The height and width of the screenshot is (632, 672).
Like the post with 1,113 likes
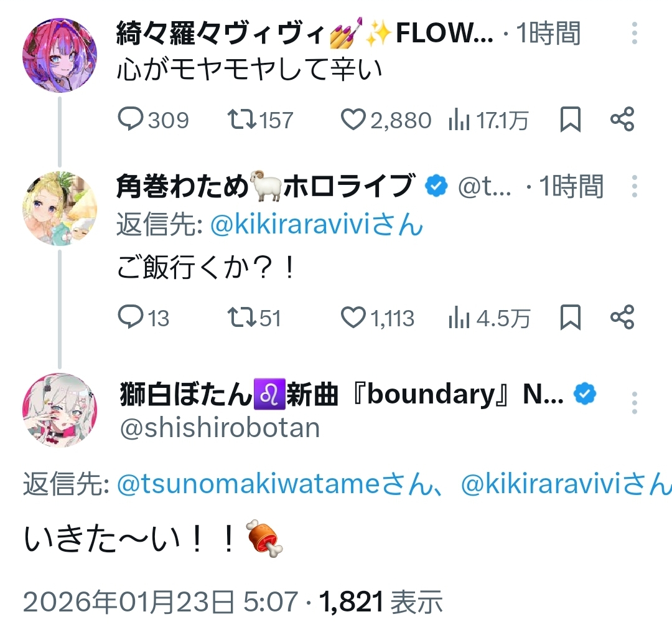[353, 318]
